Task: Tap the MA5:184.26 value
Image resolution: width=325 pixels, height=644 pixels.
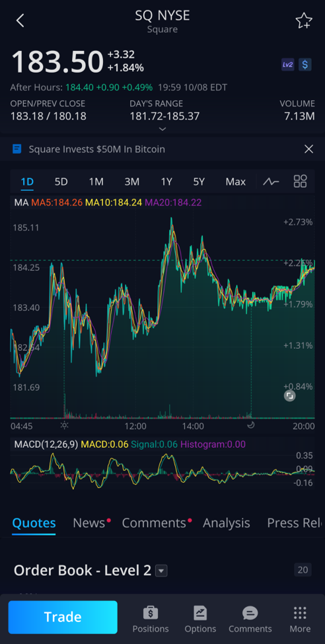Action: coord(57,203)
